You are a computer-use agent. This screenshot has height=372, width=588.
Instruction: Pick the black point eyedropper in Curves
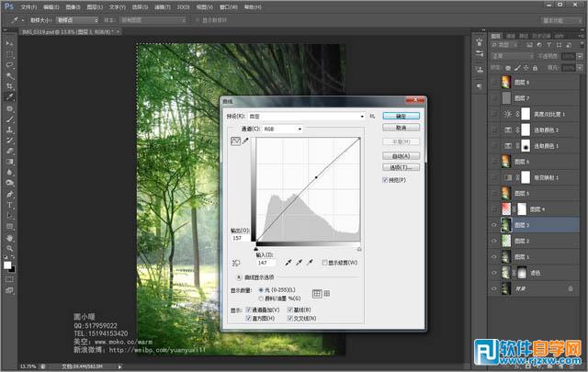coord(288,263)
